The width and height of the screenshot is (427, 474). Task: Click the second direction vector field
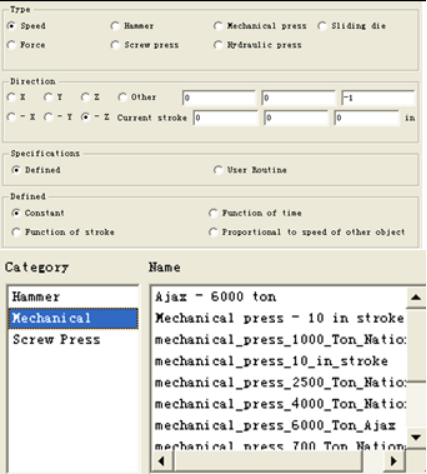click(298, 98)
